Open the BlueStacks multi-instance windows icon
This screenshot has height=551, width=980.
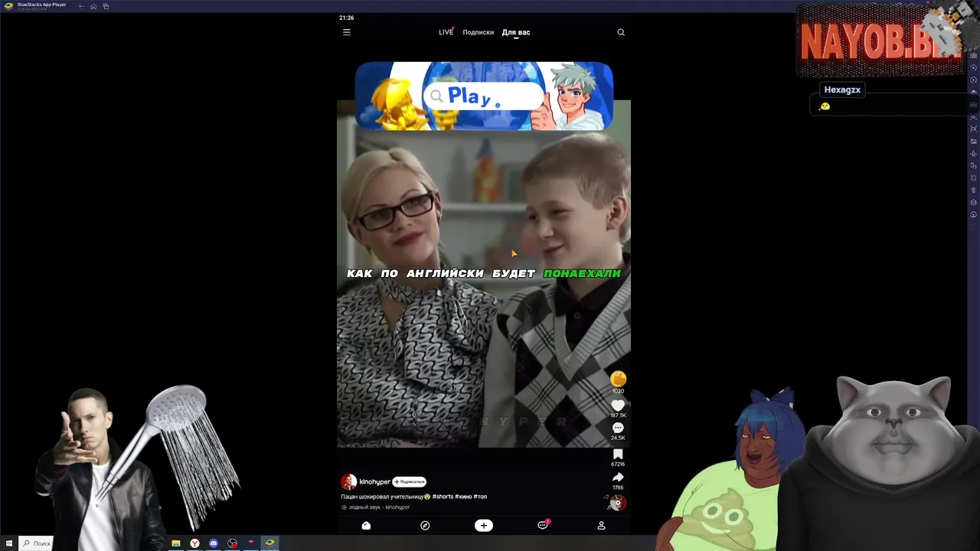(x=106, y=6)
